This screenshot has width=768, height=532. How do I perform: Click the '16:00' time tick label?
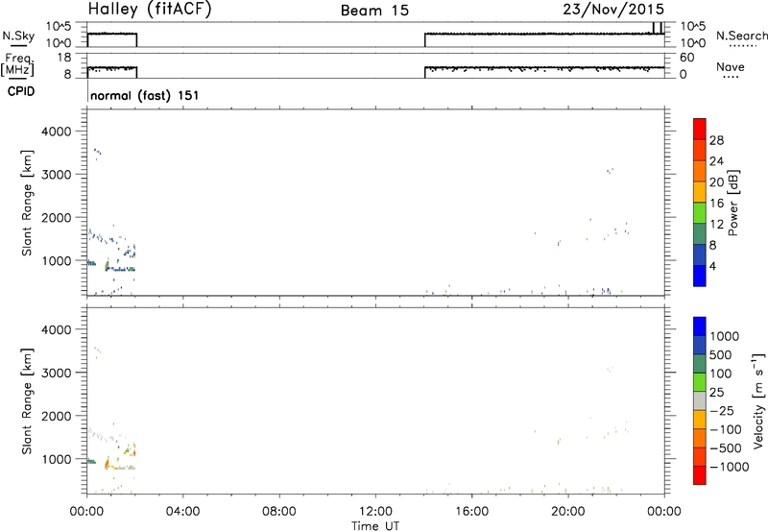[x=471, y=512]
